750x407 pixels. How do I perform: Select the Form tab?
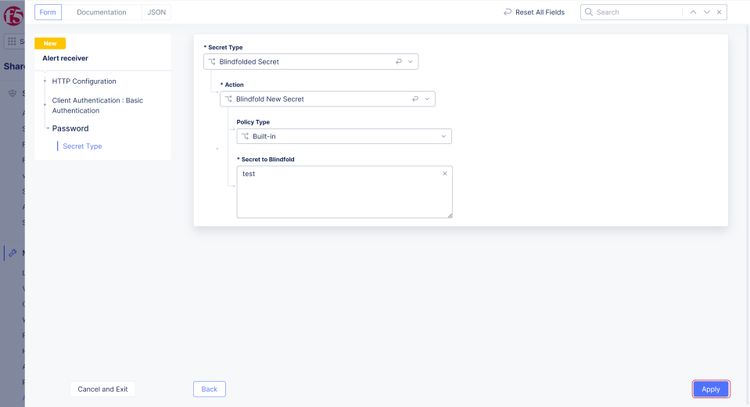(x=48, y=12)
